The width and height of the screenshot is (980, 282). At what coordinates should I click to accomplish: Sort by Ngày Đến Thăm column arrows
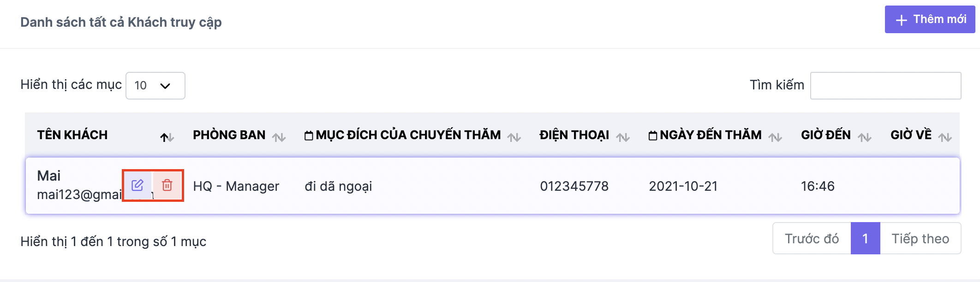(775, 137)
